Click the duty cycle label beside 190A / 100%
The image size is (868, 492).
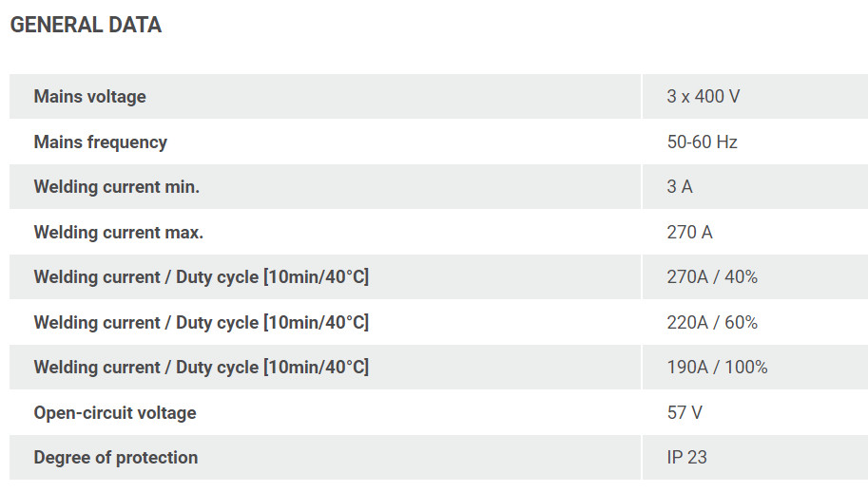pyautogui.click(x=201, y=368)
